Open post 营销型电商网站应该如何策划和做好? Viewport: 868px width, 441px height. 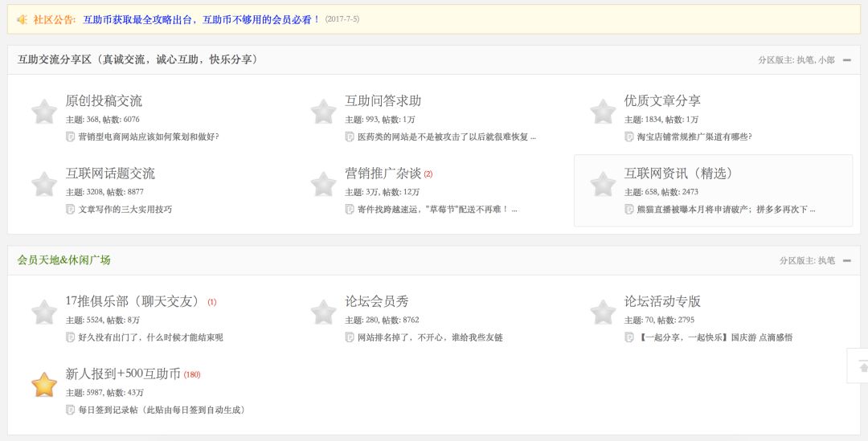[149, 137]
